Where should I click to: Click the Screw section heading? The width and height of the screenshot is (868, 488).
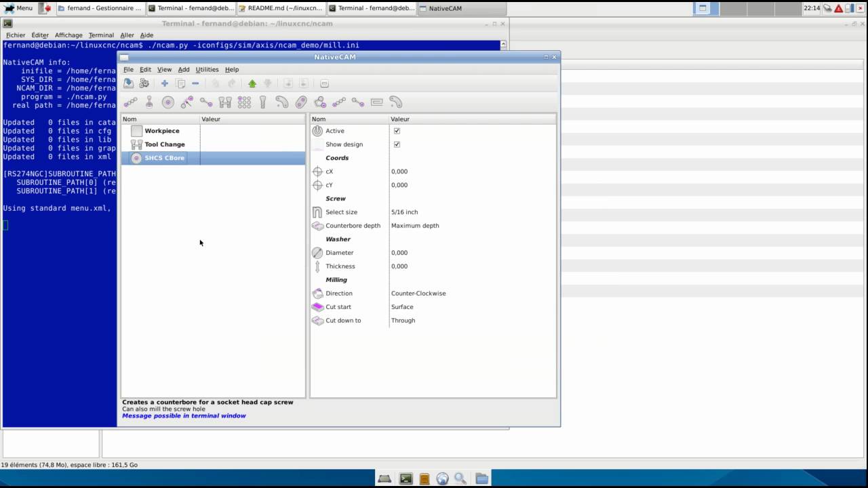[336, 199]
